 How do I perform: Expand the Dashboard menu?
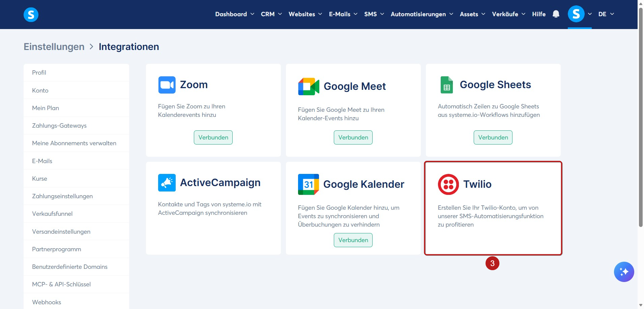235,14
